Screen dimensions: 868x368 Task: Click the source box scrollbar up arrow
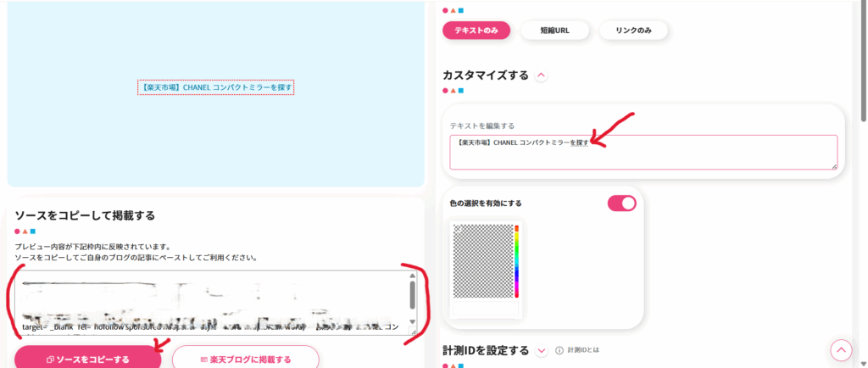(x=413, y=276)
